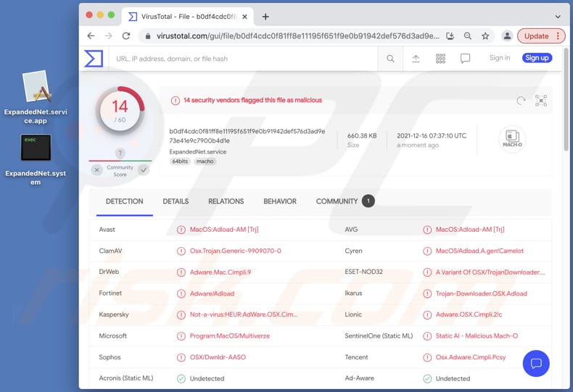Image resolution: width=573 pixels, height=392 pixels.
Task: Reload the page
Action: [126, 36]
